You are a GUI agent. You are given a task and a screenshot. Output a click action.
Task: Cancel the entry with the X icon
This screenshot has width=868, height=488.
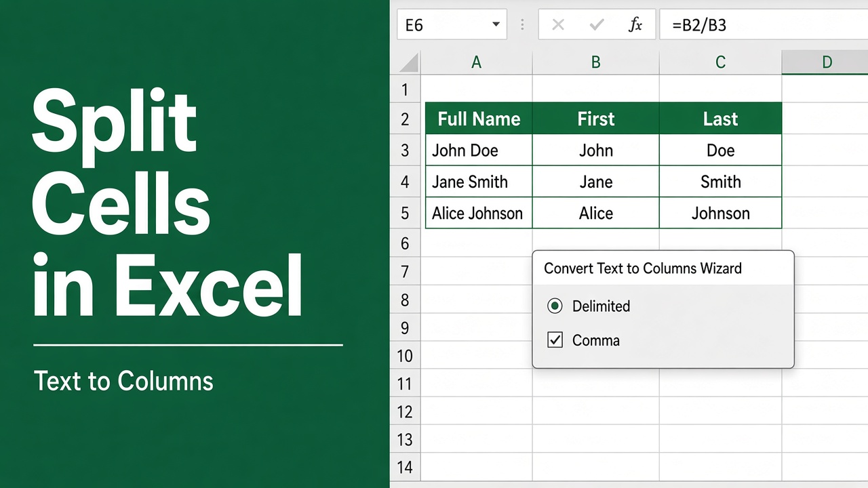(558, 25)
